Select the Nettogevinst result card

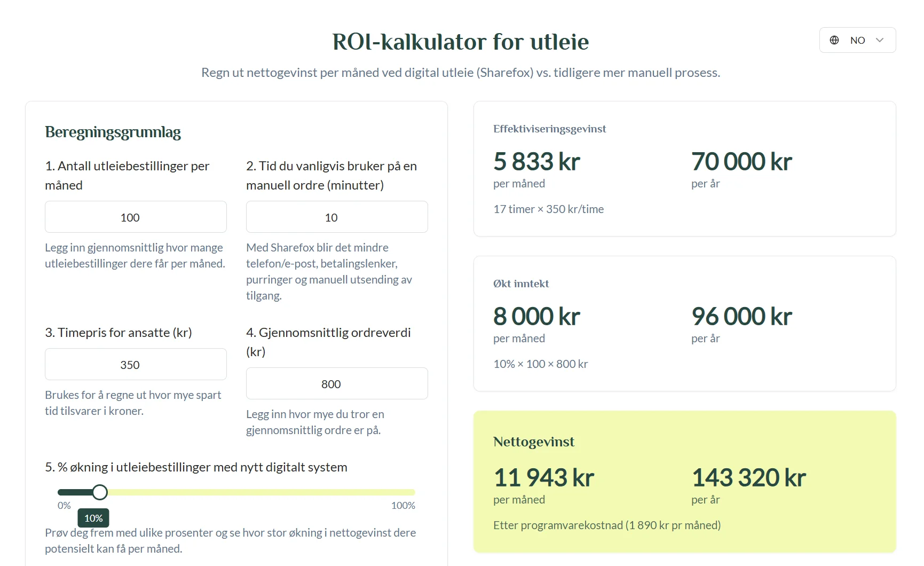click(x=685, y=482)
